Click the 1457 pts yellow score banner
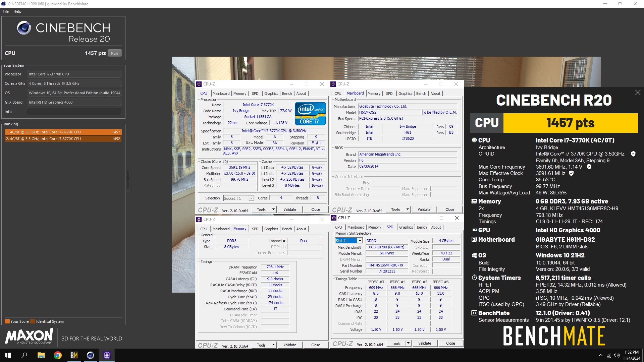 (x=570, y=123)
